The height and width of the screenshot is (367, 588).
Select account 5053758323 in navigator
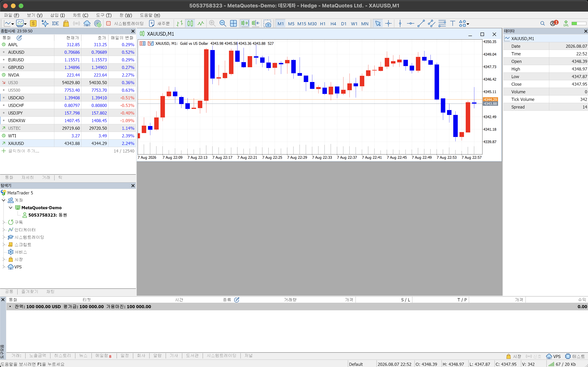point(48,215)
